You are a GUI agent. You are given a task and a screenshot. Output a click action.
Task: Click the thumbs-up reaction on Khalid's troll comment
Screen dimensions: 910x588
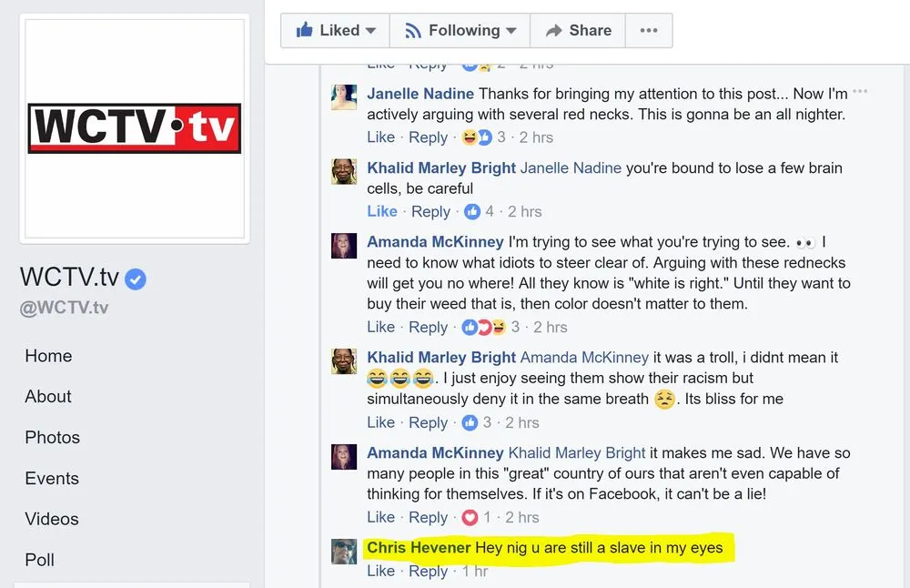click(470, 422)
